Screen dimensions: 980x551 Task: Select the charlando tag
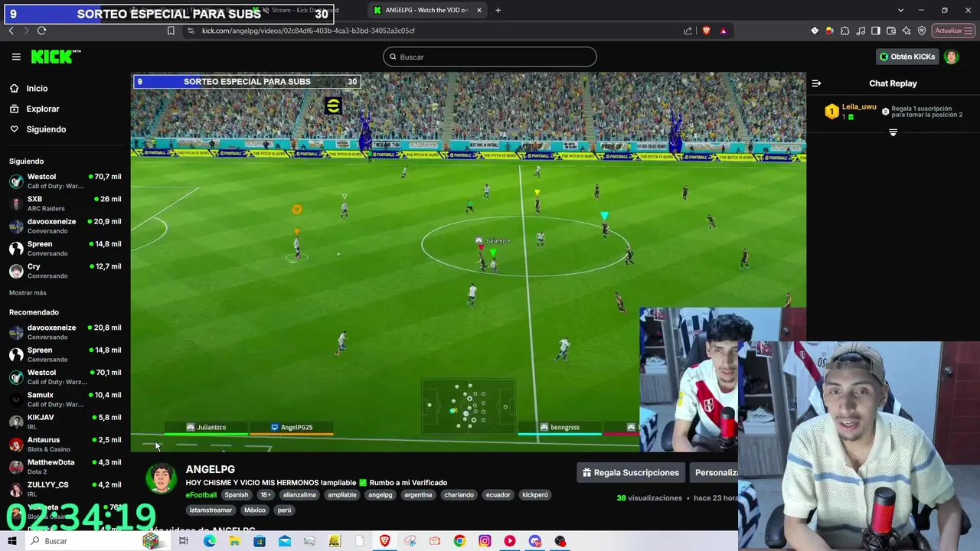(459, 495)
